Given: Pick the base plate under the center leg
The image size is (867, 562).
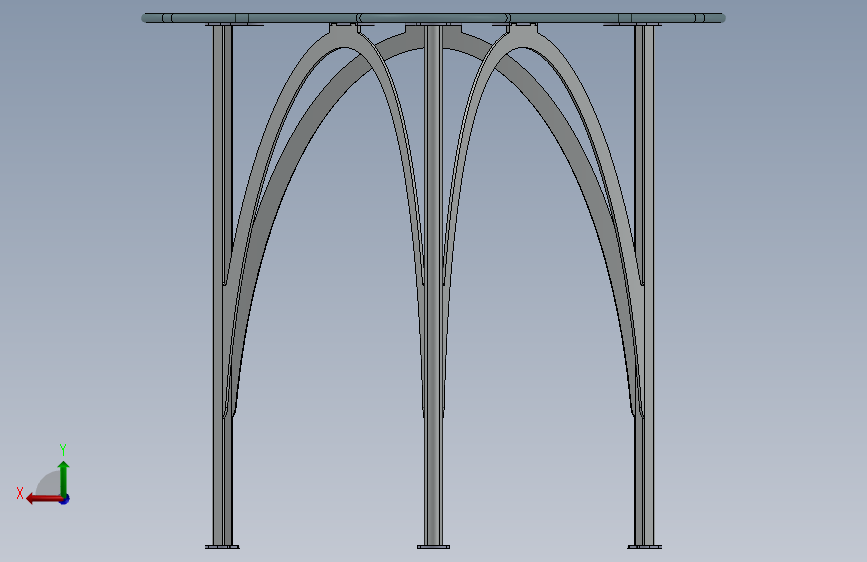Looking at the screenshot, I should point(433,547).
